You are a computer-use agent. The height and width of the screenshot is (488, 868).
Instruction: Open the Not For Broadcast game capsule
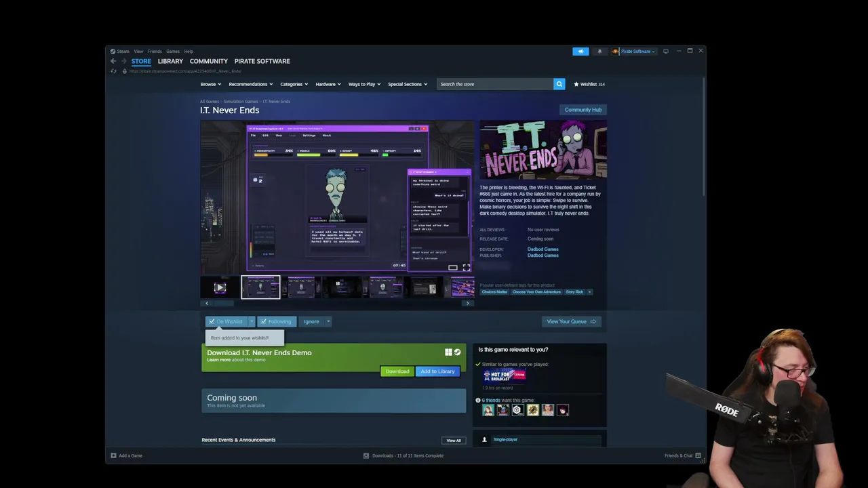coord(505,375)
